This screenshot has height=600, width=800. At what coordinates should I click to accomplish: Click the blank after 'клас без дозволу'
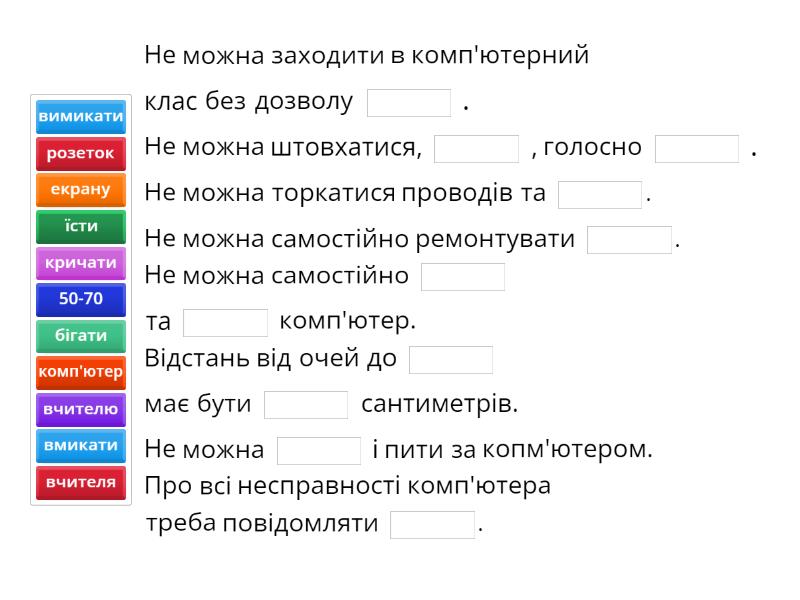409,103
